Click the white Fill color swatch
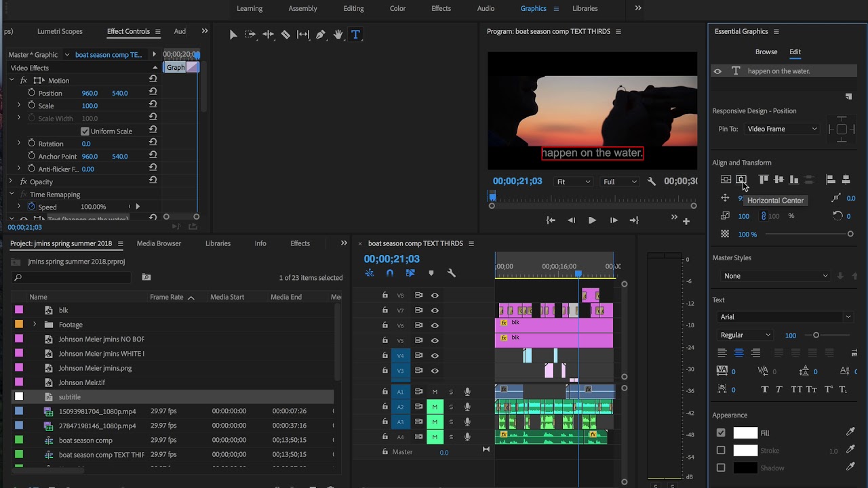 click(745, 433)
